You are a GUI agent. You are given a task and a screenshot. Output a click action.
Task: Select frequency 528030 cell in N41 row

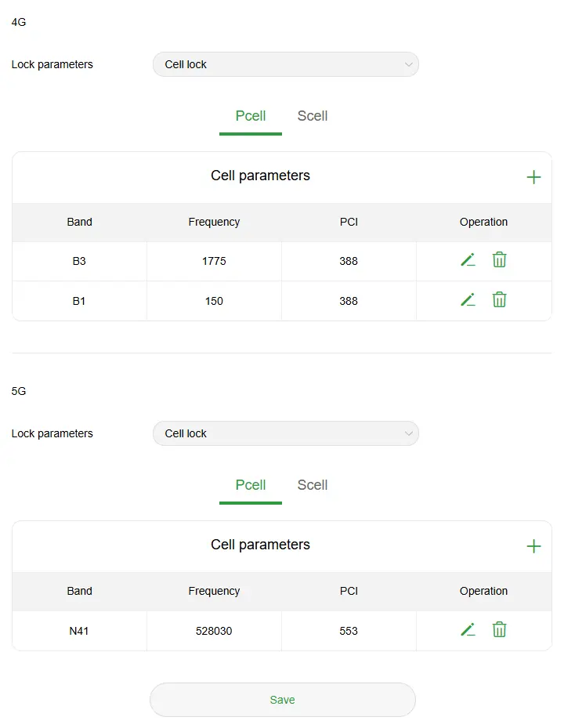pyautogui.click(x=214, y=631)
